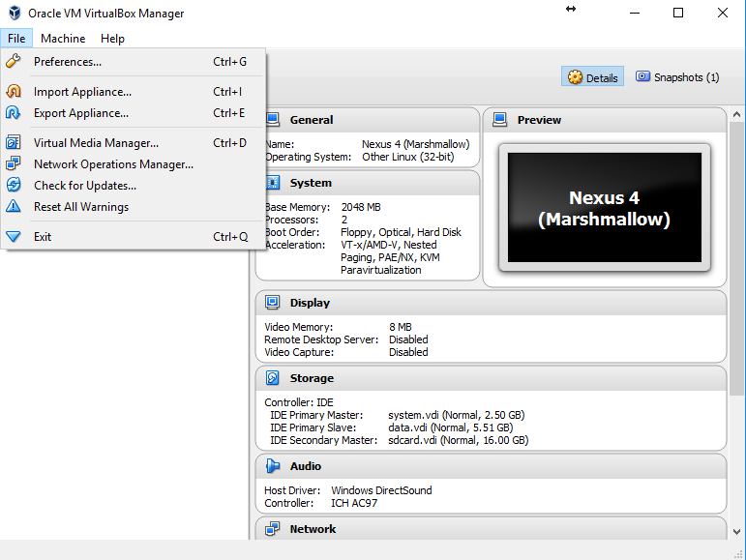Click the Controller: IDE label
Image resolution: width=746 pixels, height=560 pixels.
pyautogui.click(x=299, y=402)
